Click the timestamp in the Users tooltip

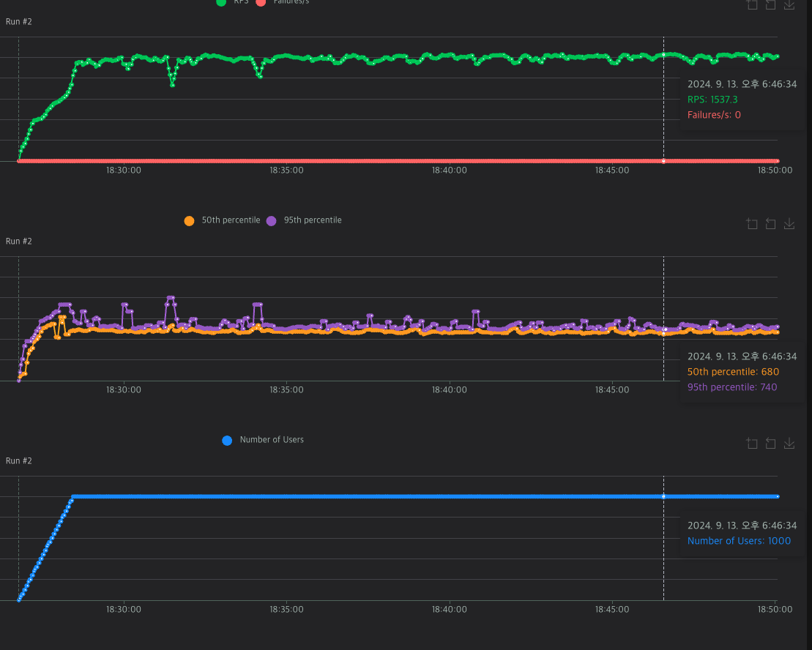(x=742, y=526)
